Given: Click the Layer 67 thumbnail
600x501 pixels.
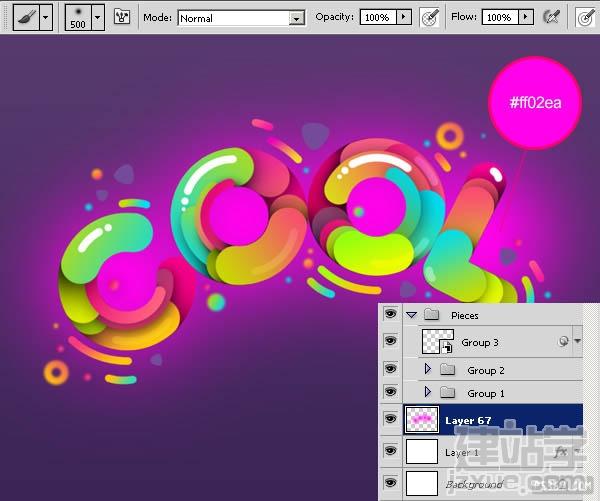Looking at the screenshot, I should pos(422,420).
